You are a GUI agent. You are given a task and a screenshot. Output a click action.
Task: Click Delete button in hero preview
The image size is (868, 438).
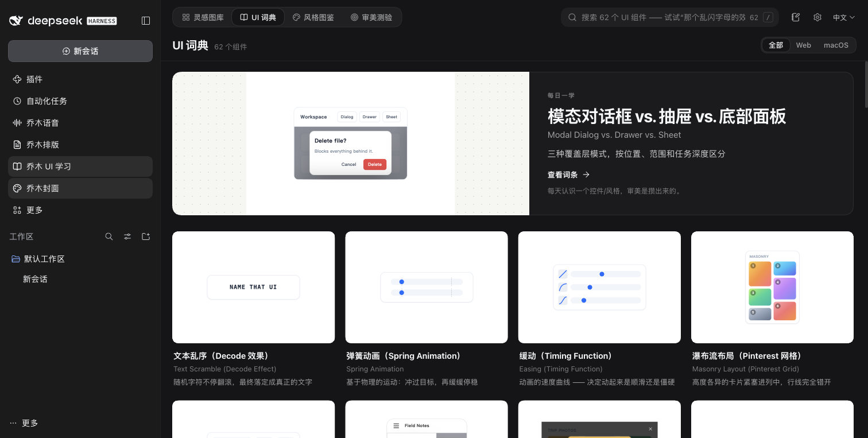(375, 164)
